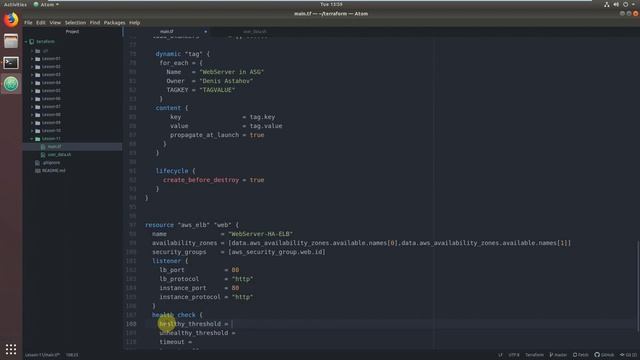This screenshot has height=360, width=640.
Task: Expand the Lesson-03 folder arrow
Action: [32, 75]
